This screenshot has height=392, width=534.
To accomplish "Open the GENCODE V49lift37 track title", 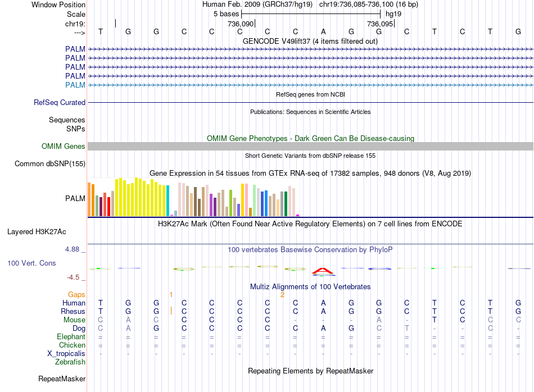I will coord(310,41).
